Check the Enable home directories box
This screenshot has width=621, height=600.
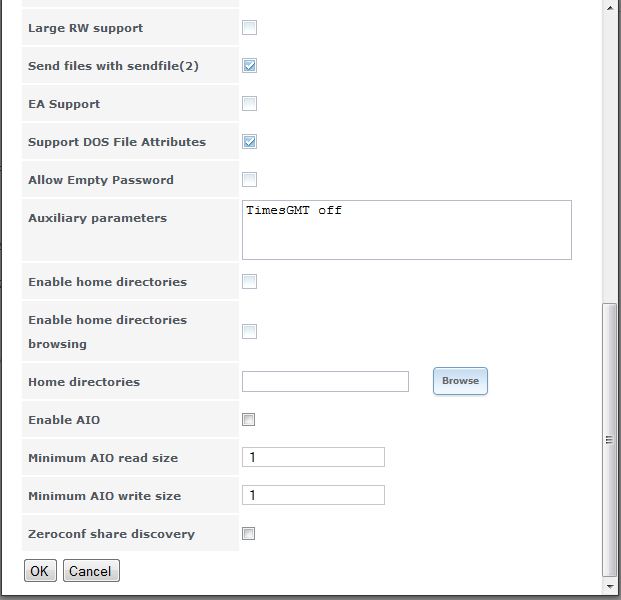click(x=249, y=282)
